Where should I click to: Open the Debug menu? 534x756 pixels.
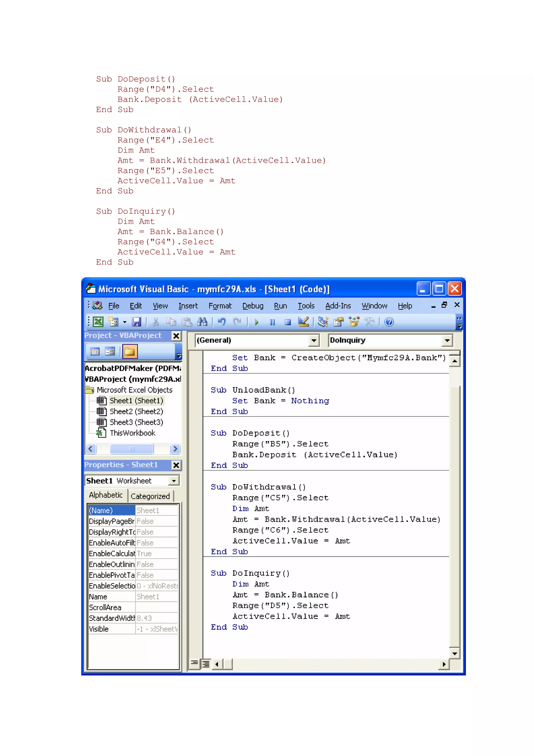tap(252, 306)
